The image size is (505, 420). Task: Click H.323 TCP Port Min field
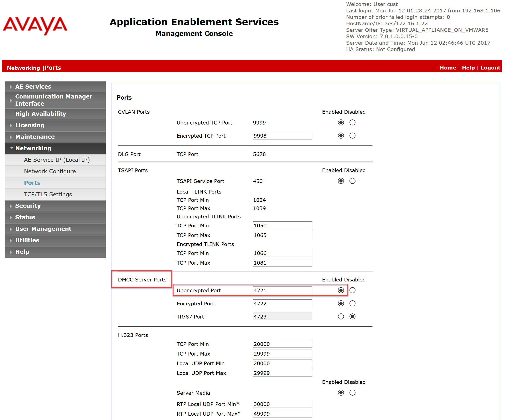282,344
